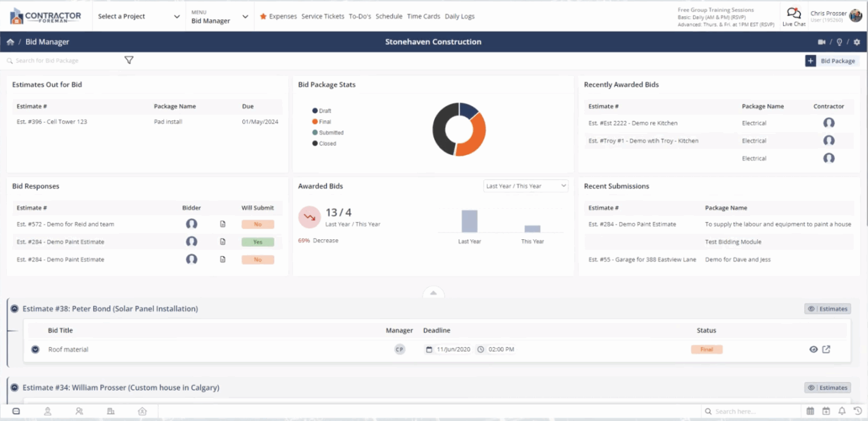
Task: Open the settings gear in the Bid Manager header
Action: pos(857,42)
